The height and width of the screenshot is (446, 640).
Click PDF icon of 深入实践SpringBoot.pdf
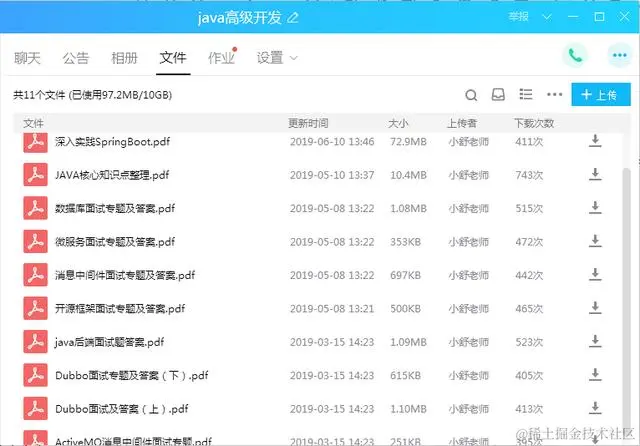point(36,142)
